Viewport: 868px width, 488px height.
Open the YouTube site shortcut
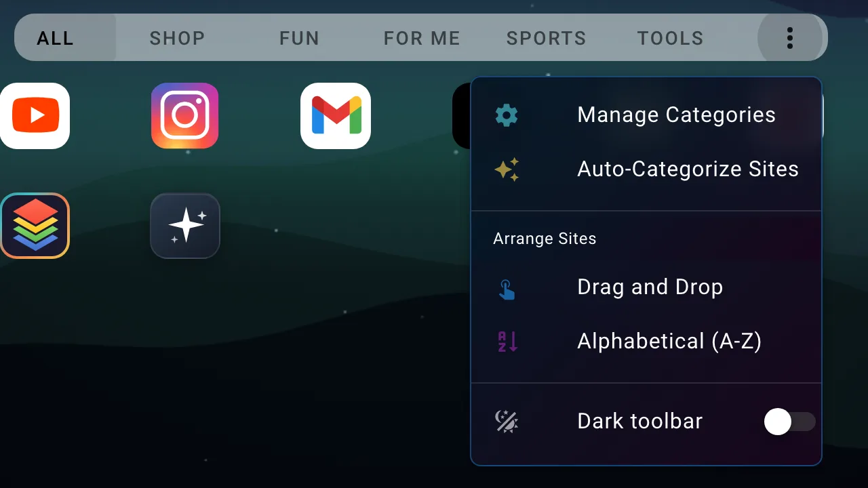coord(35,116)
